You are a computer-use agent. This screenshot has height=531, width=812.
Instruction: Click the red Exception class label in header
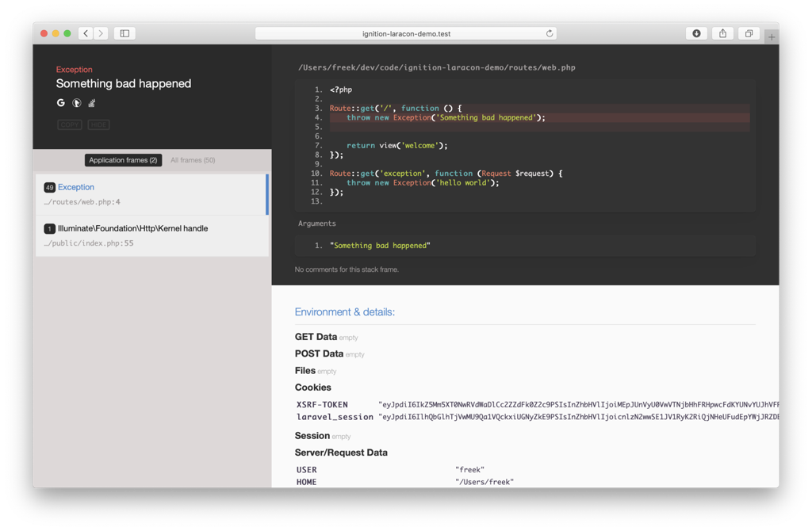74,70
